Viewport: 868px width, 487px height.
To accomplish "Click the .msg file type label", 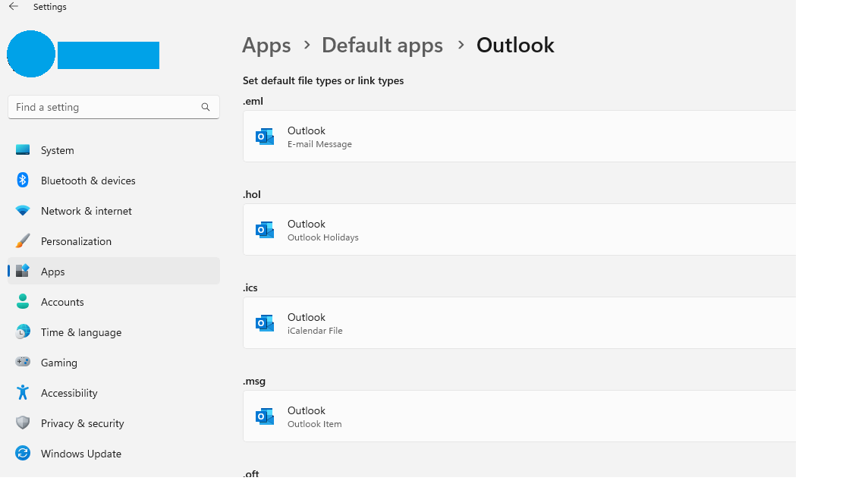I will click(x=254, y=382).
